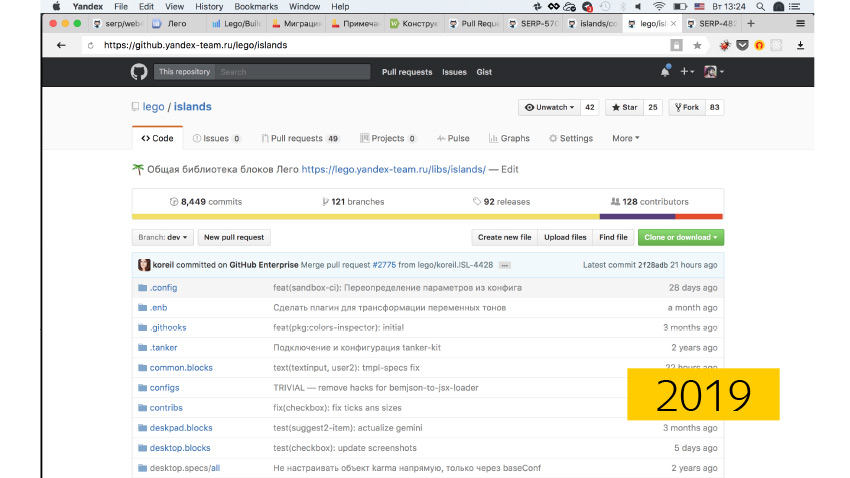Switch to the Issues tab

click(x=216, y=138)
